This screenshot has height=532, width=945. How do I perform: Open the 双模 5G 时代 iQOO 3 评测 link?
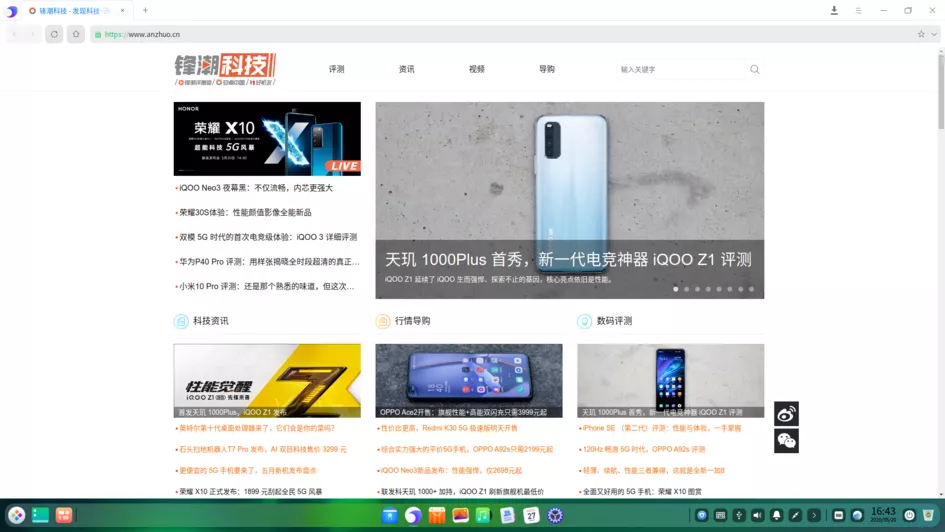tap(268, 237)
